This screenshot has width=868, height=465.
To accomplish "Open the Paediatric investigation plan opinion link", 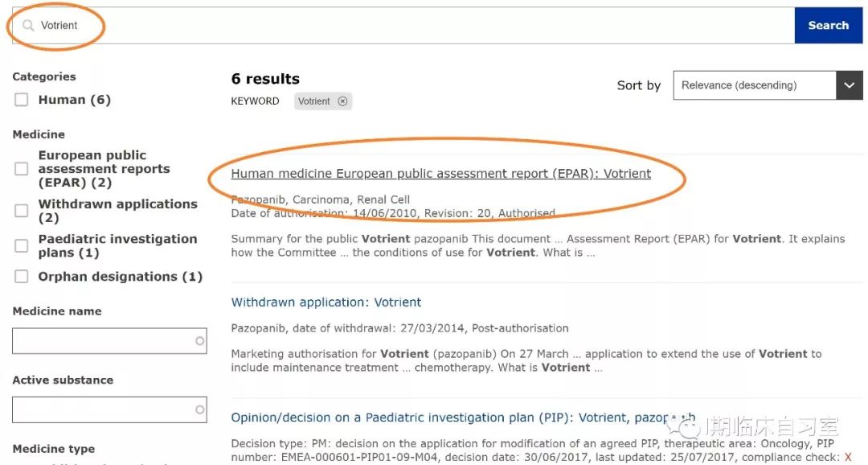I will click(463, 418).
